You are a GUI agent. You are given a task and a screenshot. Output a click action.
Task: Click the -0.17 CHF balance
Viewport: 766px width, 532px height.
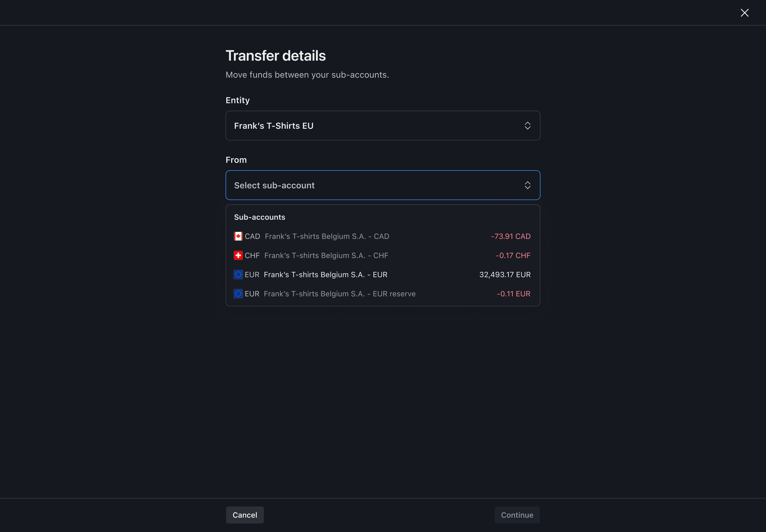(x=513, y=255)
